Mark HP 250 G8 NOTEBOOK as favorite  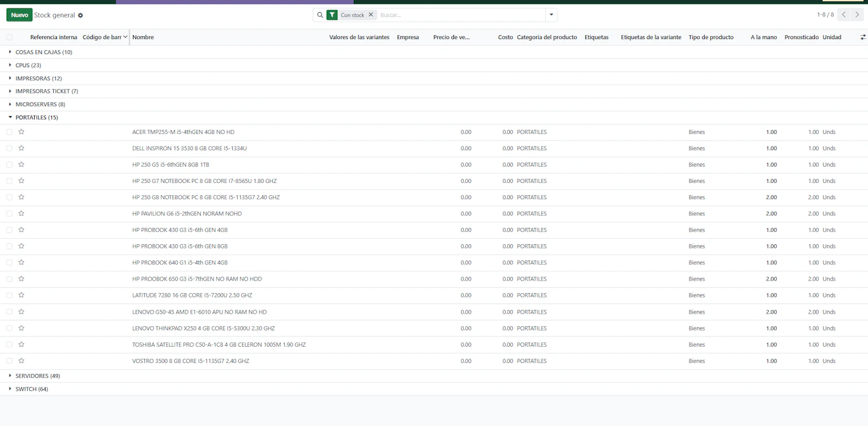coord(22,197)
